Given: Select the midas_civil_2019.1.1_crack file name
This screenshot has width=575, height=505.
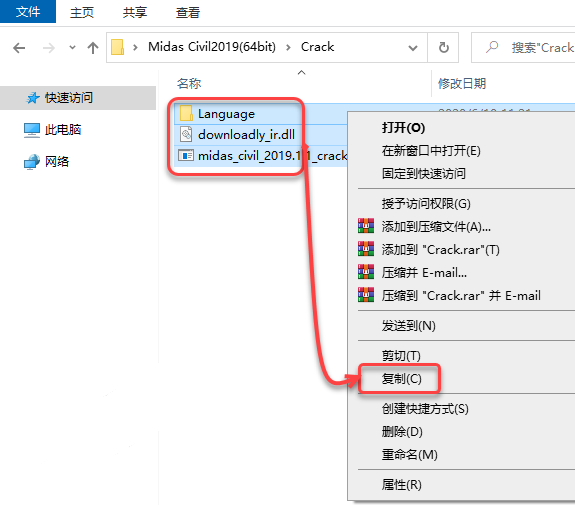Looking at the screenshot, I should (x=272, y=156).
